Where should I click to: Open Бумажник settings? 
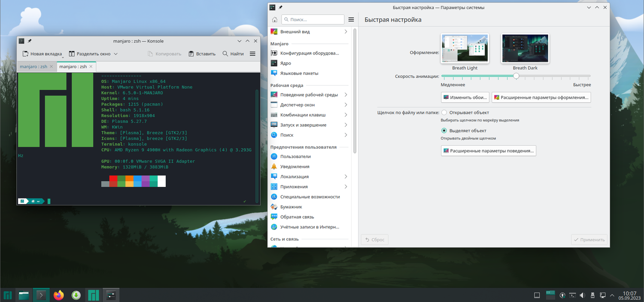coord(309,207)
